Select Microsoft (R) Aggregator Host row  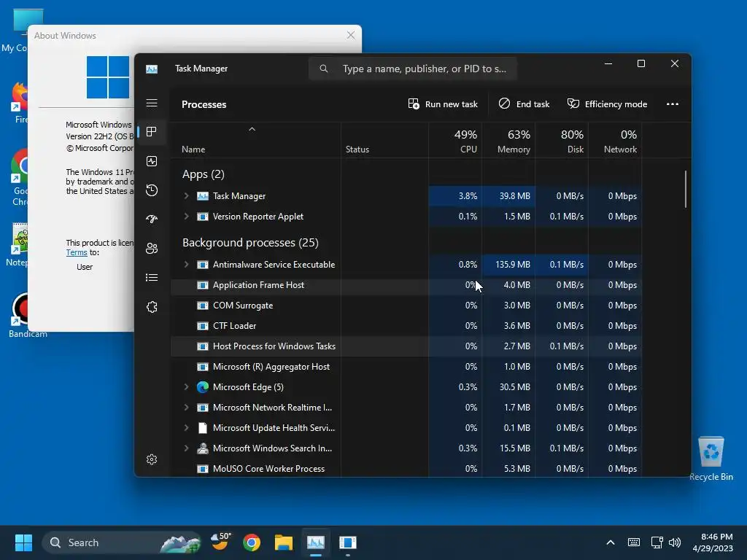coord(406,367)
